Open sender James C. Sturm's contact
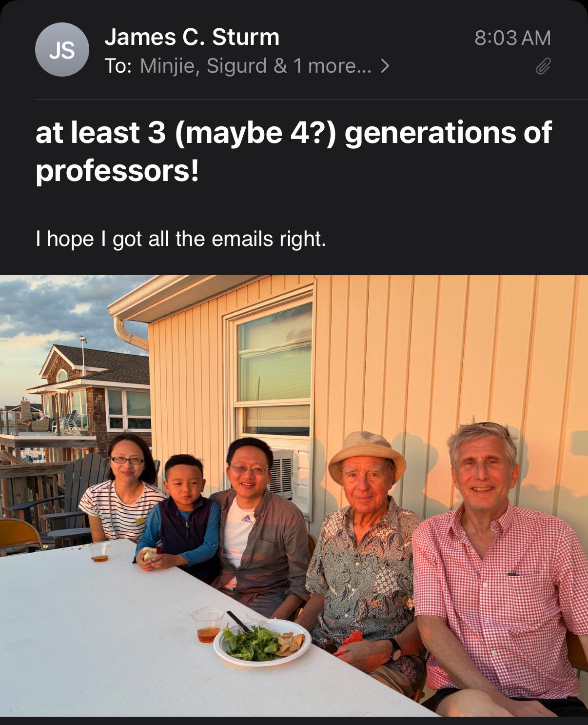The width and height of the screenshot is (588, 725). click(192, 37)
